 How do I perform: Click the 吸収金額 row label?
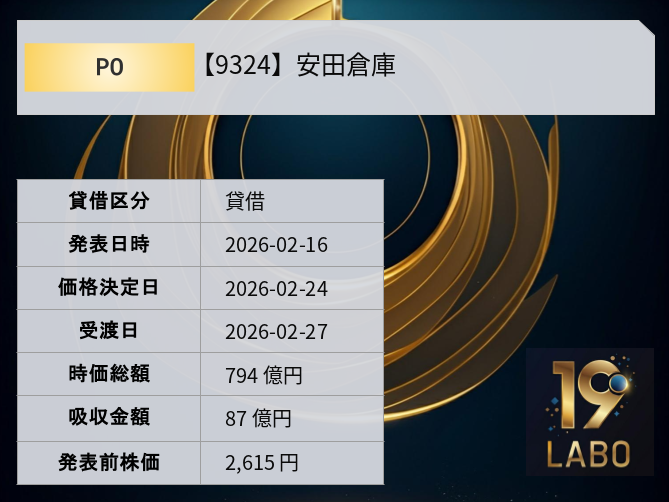pos(109,417)
